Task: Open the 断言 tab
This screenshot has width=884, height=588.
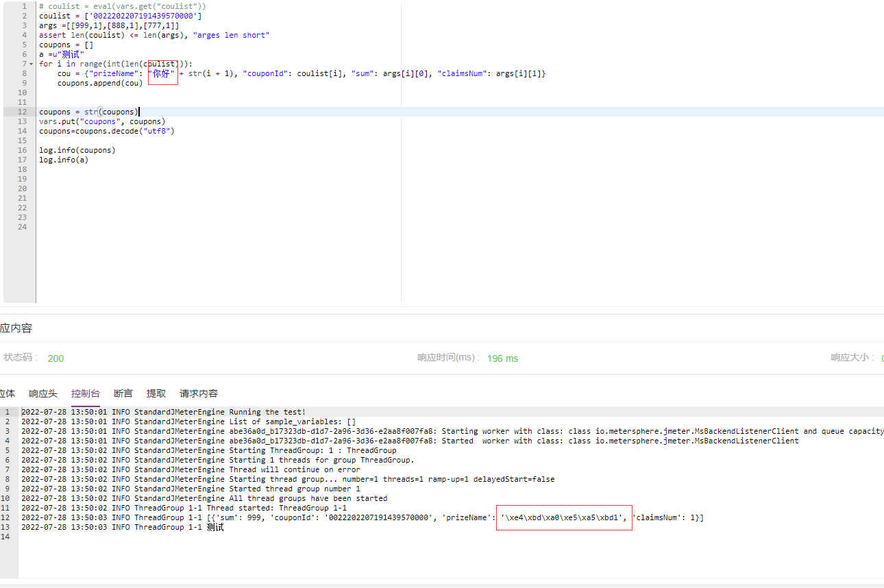Action: (123, 393)
